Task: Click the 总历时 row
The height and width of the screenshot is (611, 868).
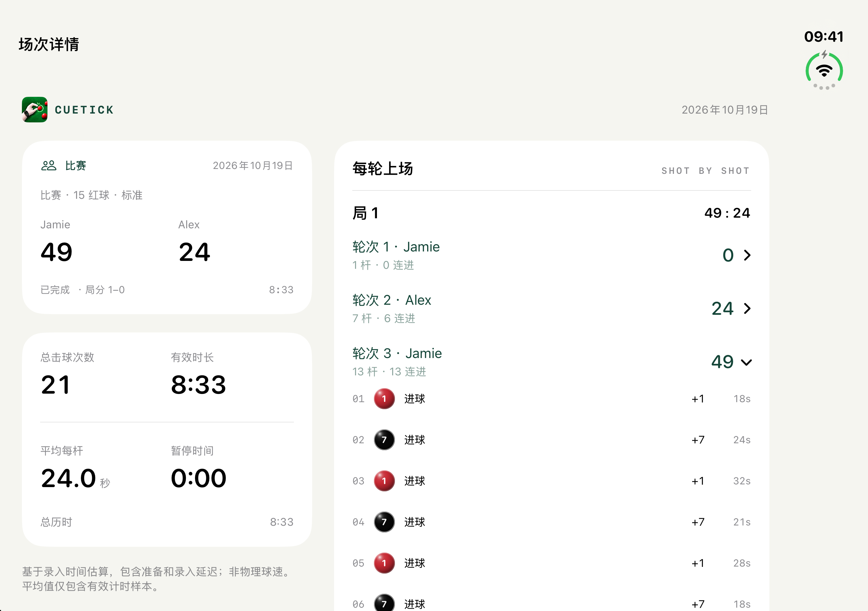Action: 167,522
